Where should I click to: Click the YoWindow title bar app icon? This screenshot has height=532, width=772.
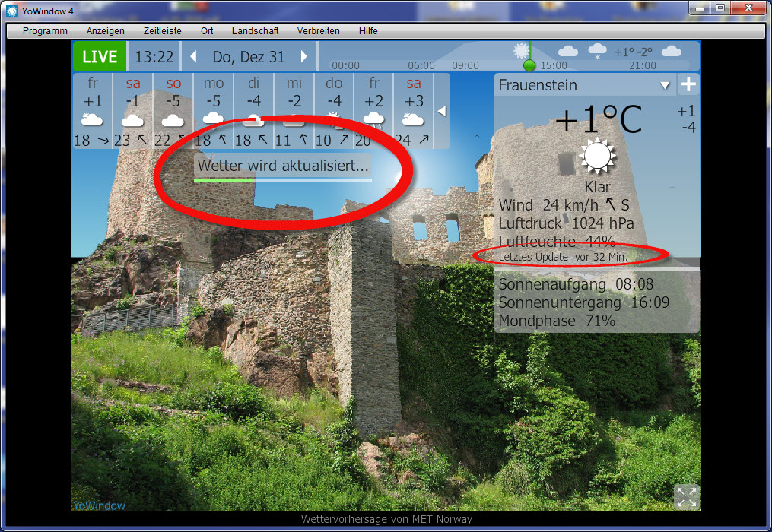11,10
